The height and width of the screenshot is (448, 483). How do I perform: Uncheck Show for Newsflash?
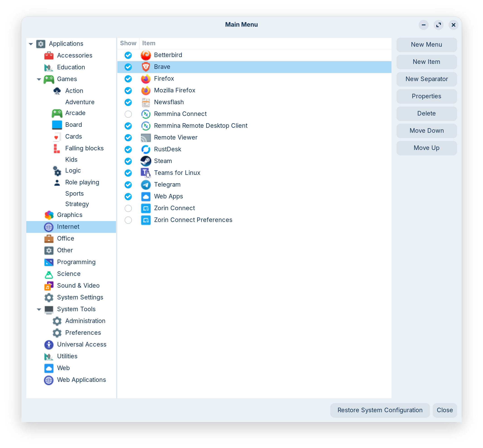128,102
